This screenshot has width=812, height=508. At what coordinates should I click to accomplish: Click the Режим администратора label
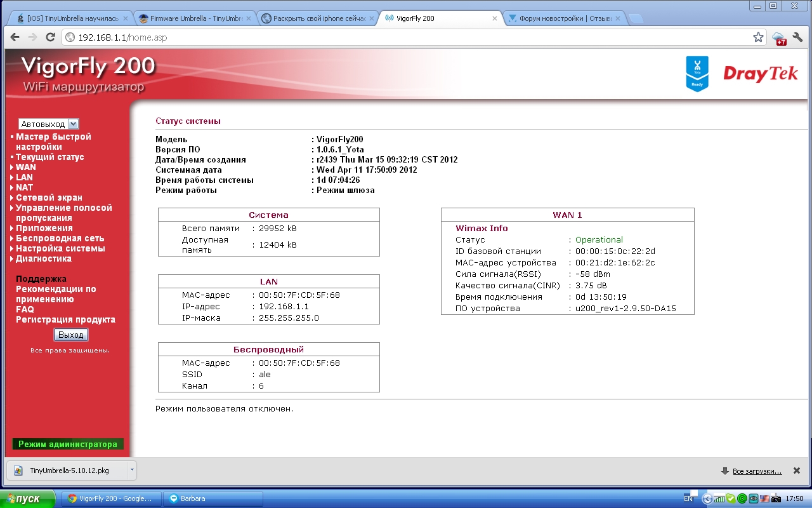68,444
